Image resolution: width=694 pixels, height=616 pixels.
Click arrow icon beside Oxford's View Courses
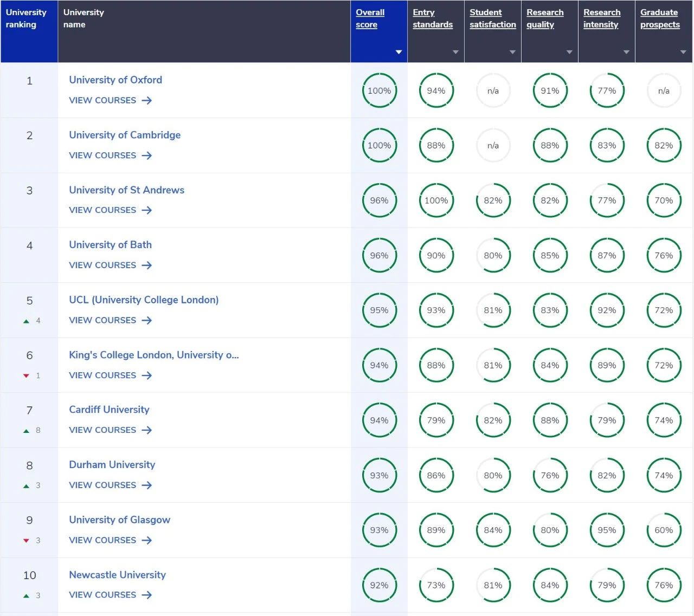coord(146,100)
